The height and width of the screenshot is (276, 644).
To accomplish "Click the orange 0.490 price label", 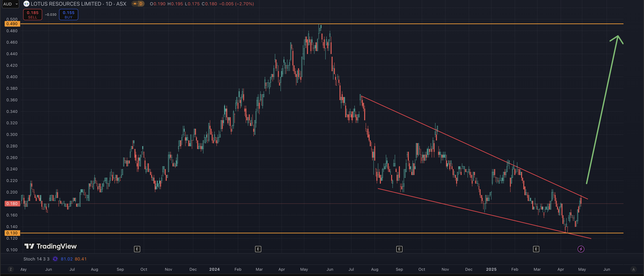I will coord(12,24).
